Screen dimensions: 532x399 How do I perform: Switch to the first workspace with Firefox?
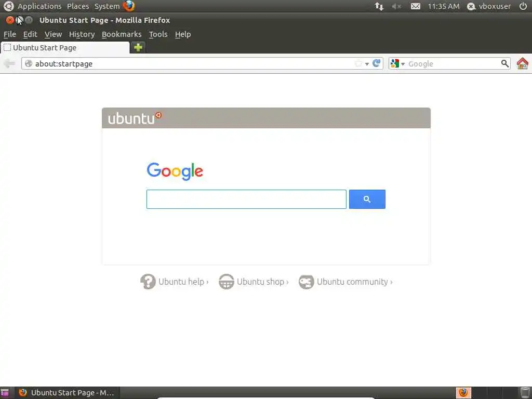click(x=463, y=393)
